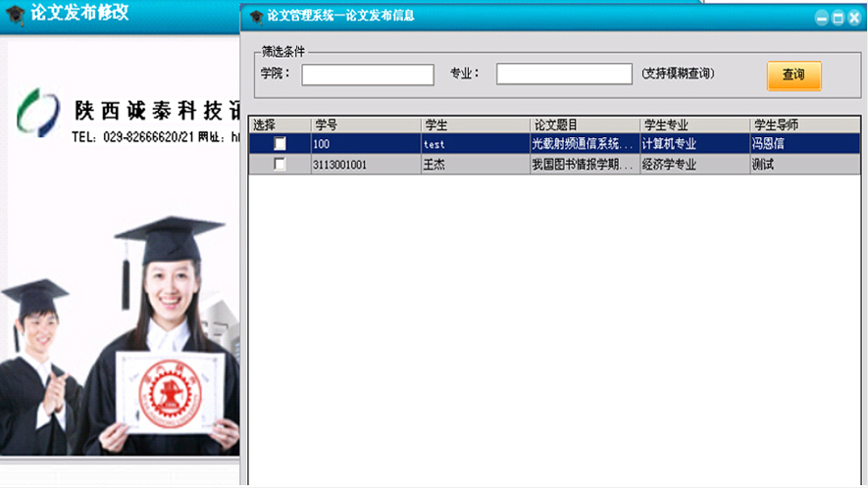This screenshot has width=868, height=488.
Task: Maximize the 论文发布信息 dialog window
Action: click(x=838, y=18)
